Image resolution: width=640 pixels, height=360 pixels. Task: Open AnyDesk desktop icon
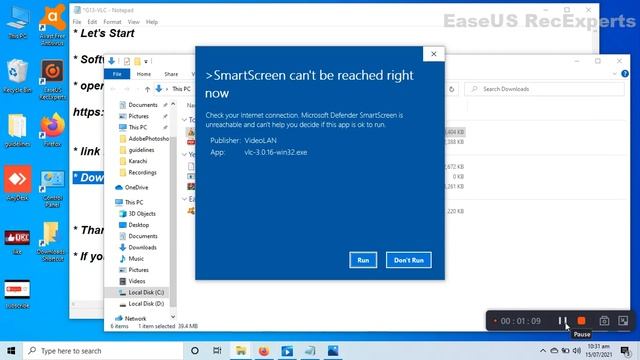click(x=18, y=183)
